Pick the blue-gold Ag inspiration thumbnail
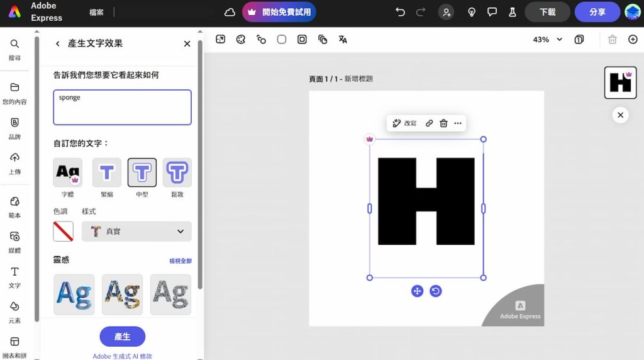644x360 pixels. tap(123, 295)
